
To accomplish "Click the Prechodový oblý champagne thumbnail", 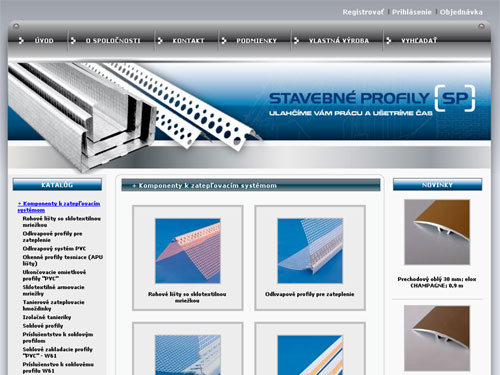I will (437, 232).
